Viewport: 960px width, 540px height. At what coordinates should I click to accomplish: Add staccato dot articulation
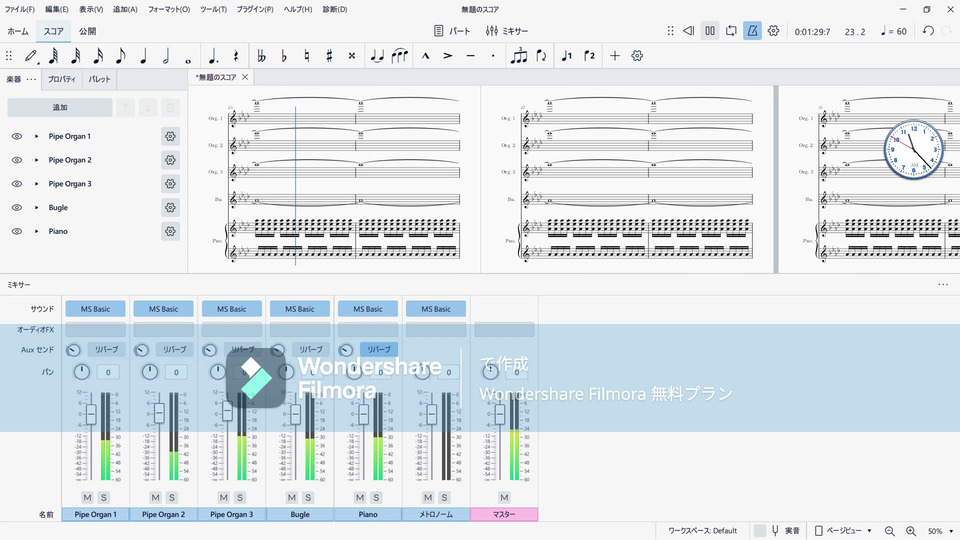(x=493, y=56)
